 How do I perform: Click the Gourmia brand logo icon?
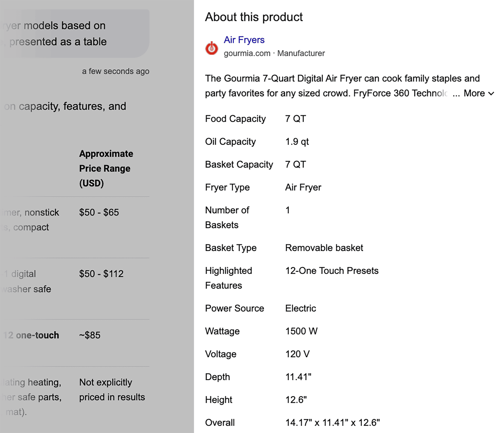point(211,48)
